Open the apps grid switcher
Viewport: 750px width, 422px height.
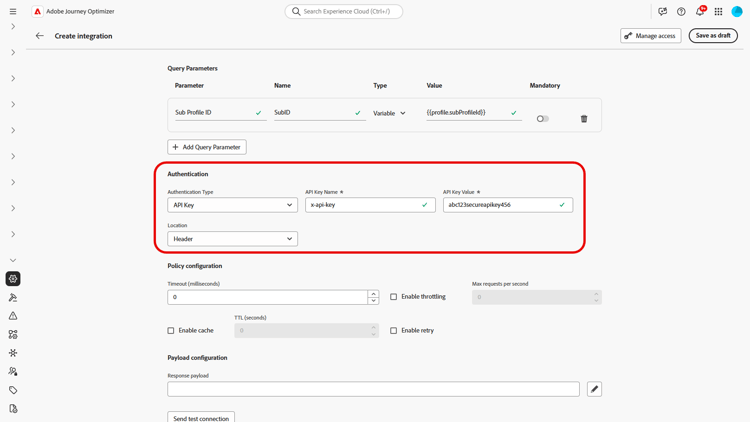pos(718,12)
